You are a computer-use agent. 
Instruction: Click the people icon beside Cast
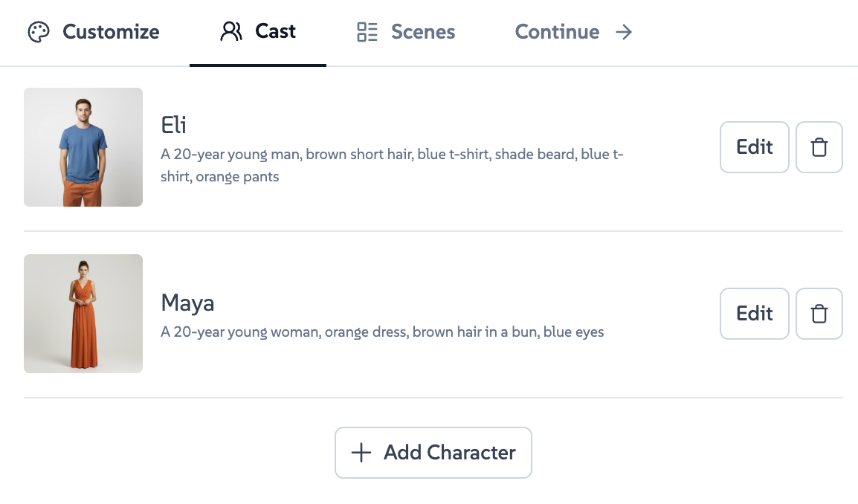pos(231,32)
